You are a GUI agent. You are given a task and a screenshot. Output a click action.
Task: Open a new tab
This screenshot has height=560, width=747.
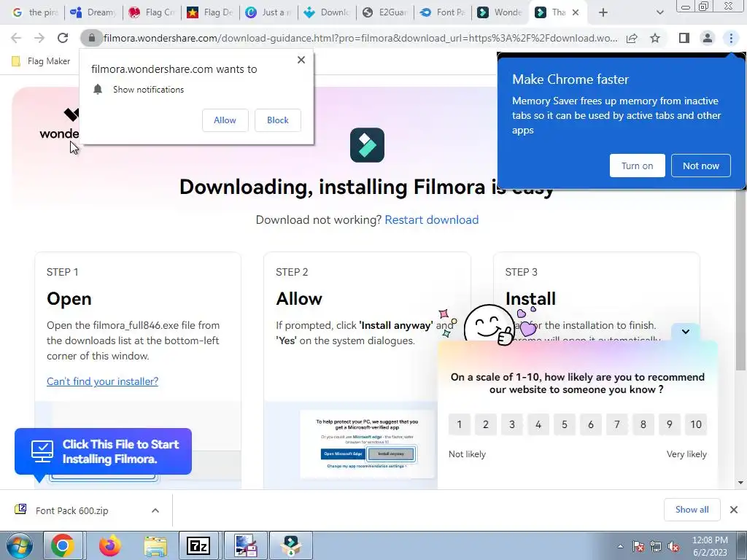click(x=603, y=12)
